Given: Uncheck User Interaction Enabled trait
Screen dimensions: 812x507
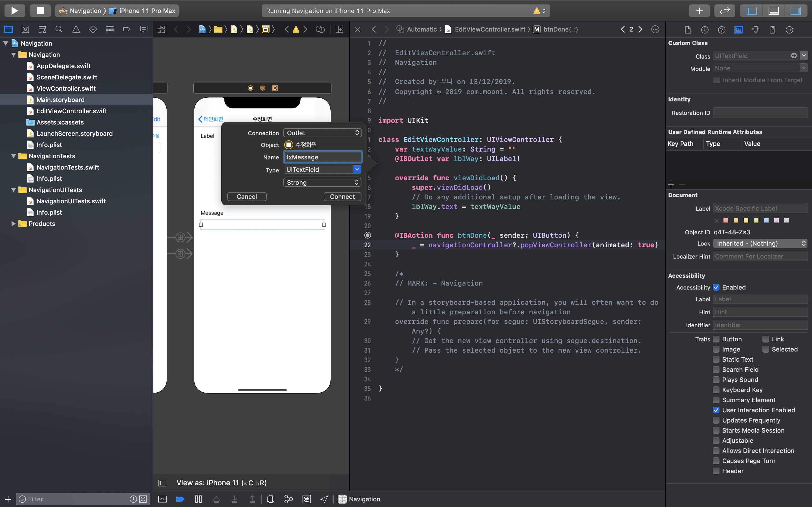Looking at the screenshot, I should (x=716, y=410).
